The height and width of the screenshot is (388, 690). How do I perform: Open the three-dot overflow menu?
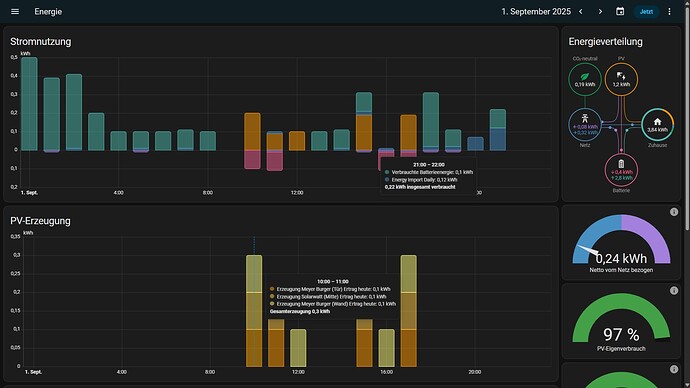[x=669, y=11]
